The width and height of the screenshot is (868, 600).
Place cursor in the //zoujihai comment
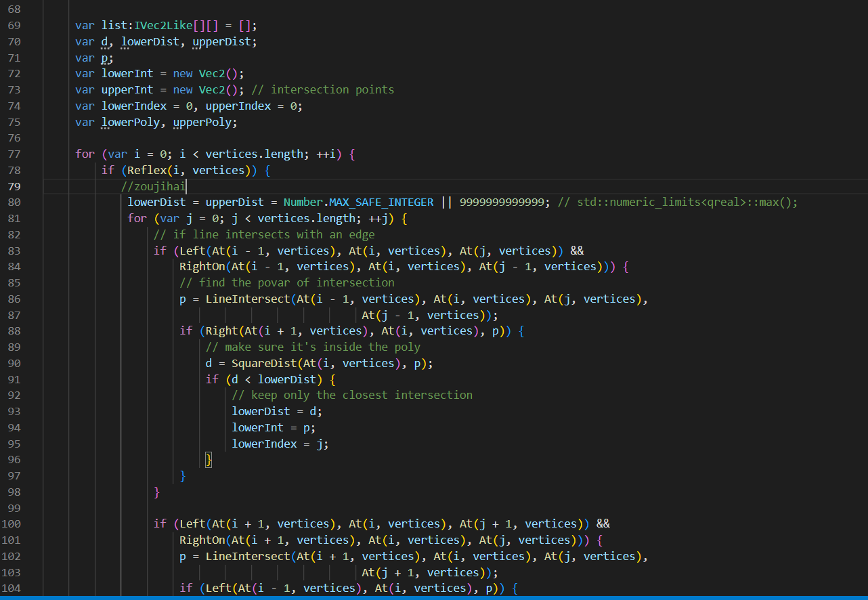click(154, 187)
